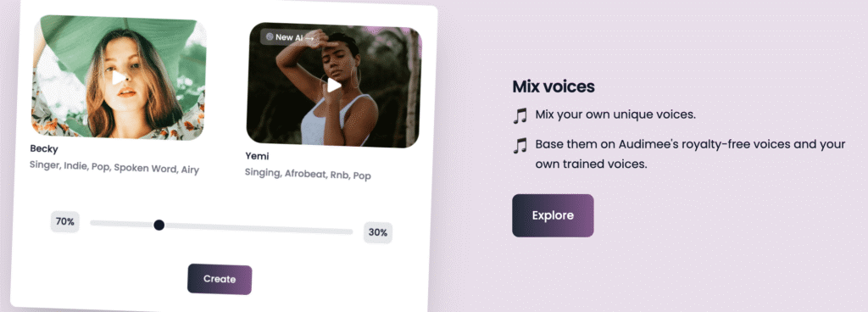
Task: Click the 70% mix percentage label
Action: [64, 222]
